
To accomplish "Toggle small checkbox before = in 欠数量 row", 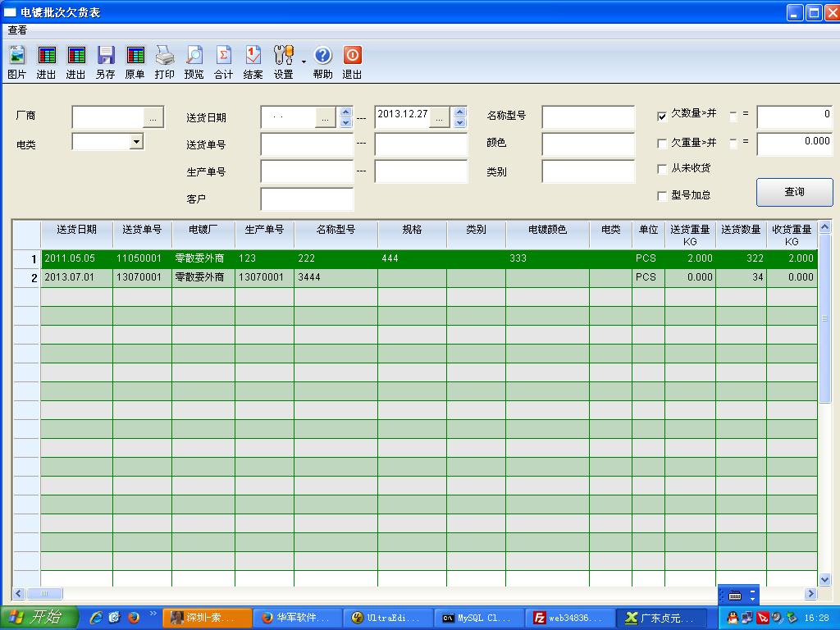I will 733,116.
